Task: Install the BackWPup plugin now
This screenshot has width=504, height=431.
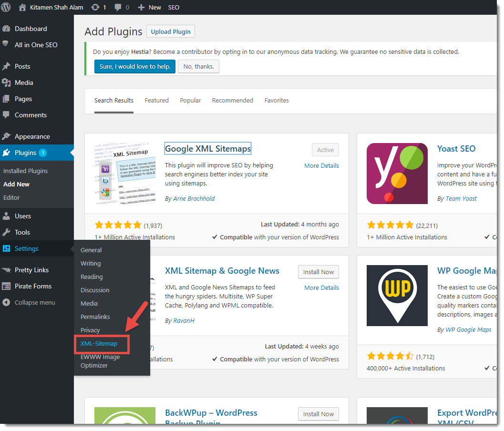Action: coord(318,414)
